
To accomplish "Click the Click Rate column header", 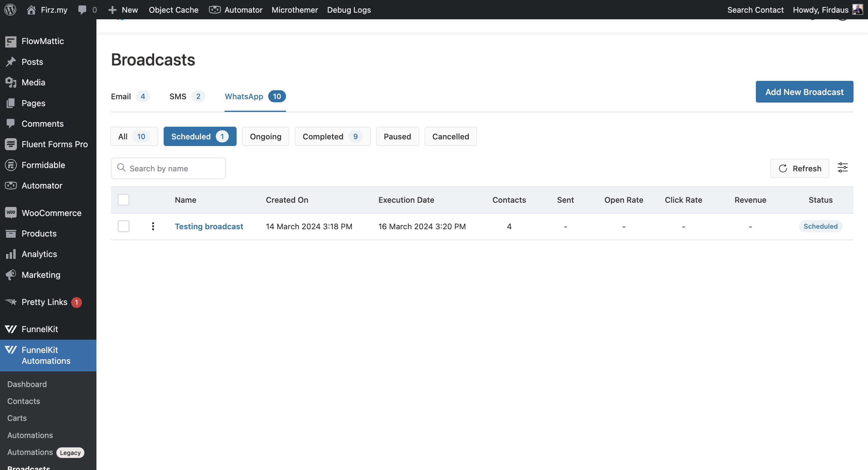I will [683, 200].
